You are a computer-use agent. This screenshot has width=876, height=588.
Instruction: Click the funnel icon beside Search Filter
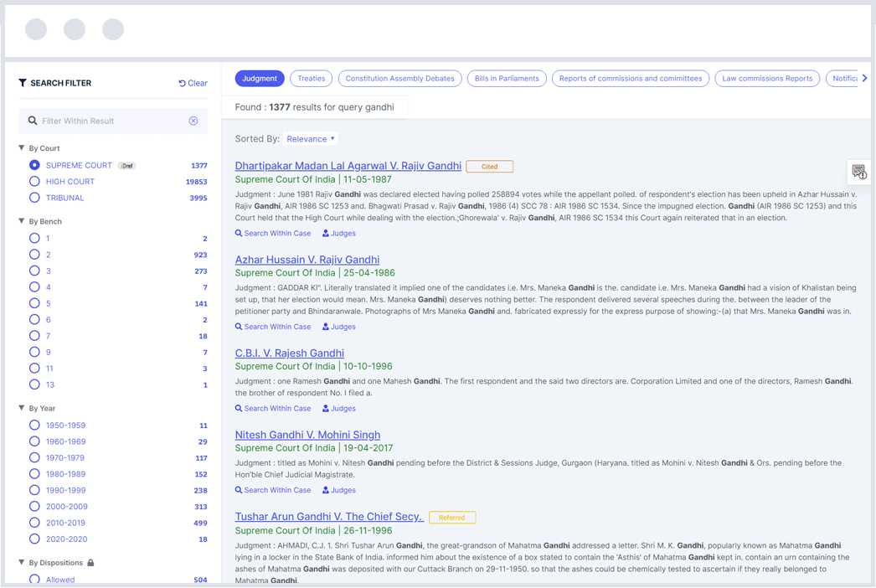point(23,83)
